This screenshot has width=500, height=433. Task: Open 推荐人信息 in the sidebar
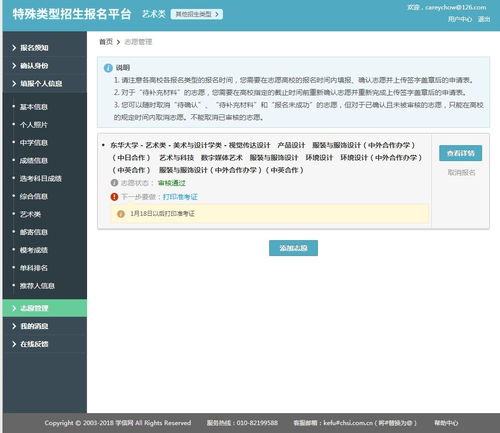tap(37, 286)
